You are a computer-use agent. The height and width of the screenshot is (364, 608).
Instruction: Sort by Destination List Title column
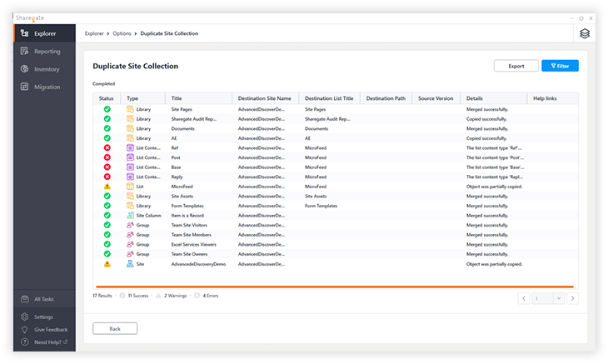[x=329, y=98]
